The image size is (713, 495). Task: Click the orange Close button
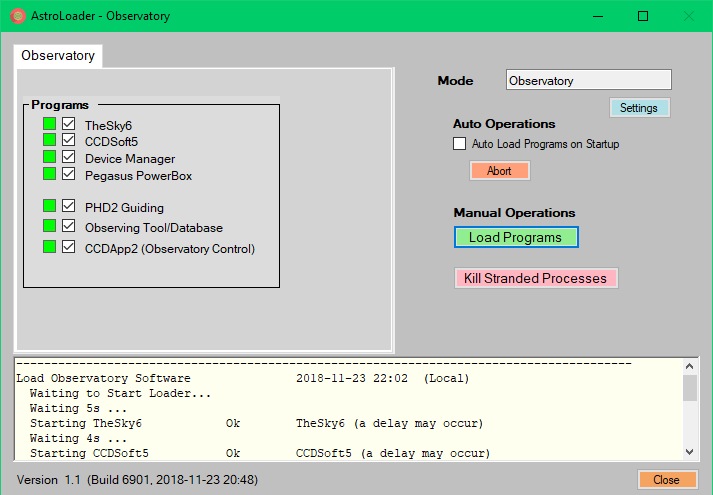[667, 480]
